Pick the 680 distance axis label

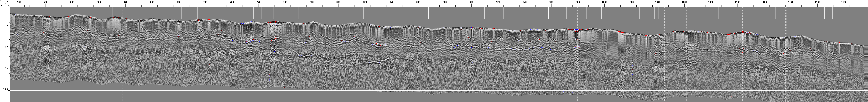[179, 2]
